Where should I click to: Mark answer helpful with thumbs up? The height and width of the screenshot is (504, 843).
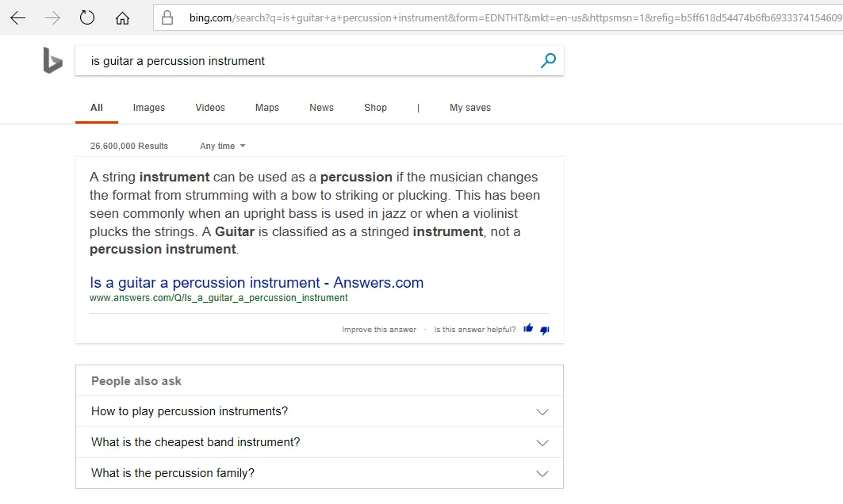528,329
